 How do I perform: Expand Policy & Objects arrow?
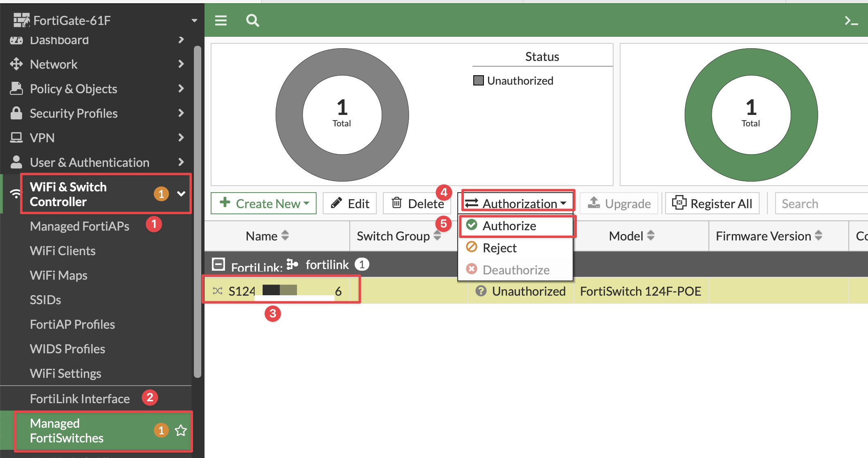click(x=181, y=88)
